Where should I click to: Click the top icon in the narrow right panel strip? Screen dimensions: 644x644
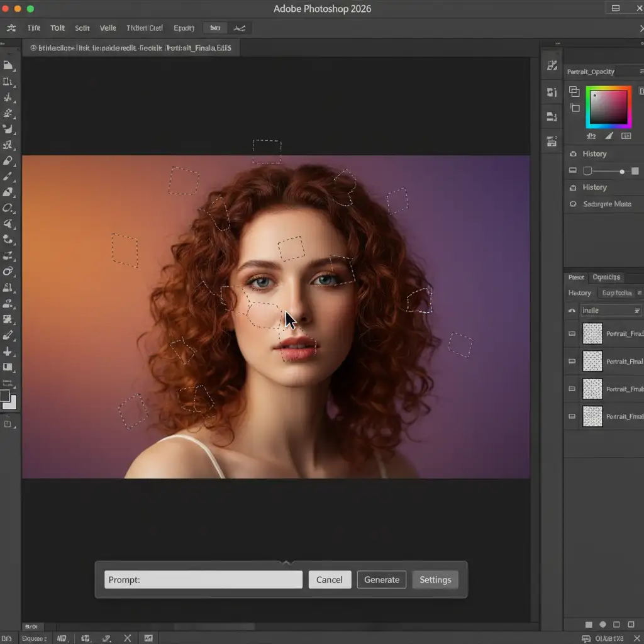tap(552, 65)
